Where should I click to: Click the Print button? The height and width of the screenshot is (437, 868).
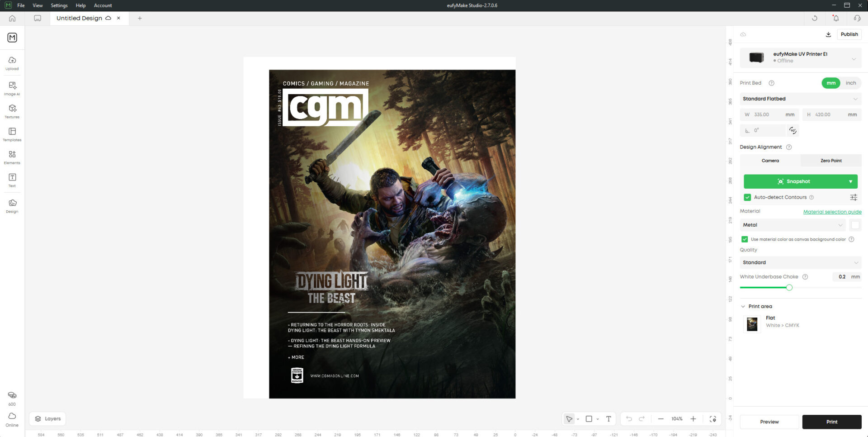(x=831, y=422)
